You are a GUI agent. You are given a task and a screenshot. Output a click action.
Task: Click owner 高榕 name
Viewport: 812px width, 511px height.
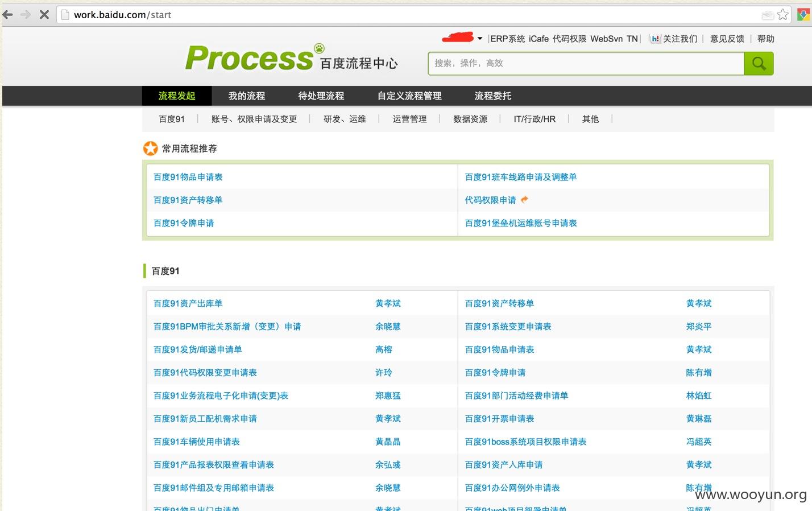384,349
